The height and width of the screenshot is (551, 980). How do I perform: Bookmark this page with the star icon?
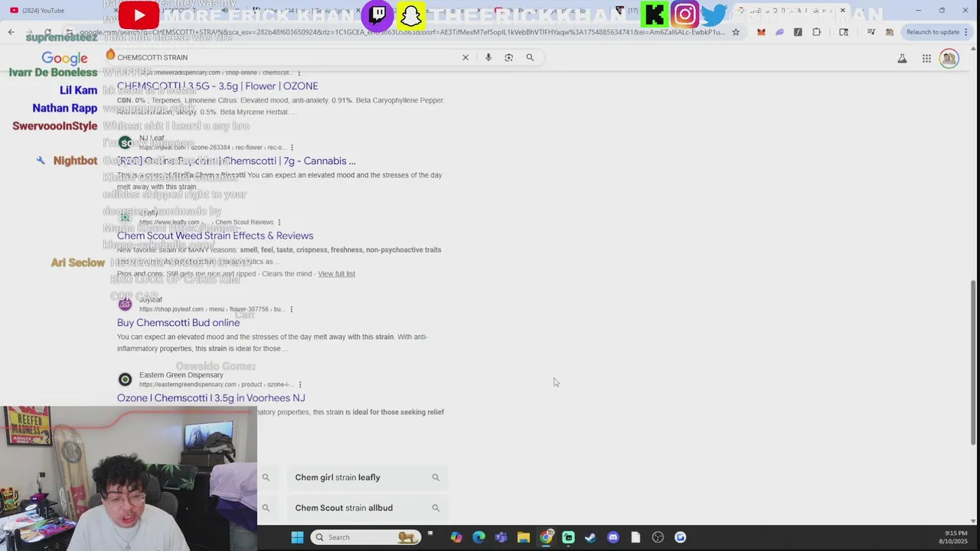[736, 32]
